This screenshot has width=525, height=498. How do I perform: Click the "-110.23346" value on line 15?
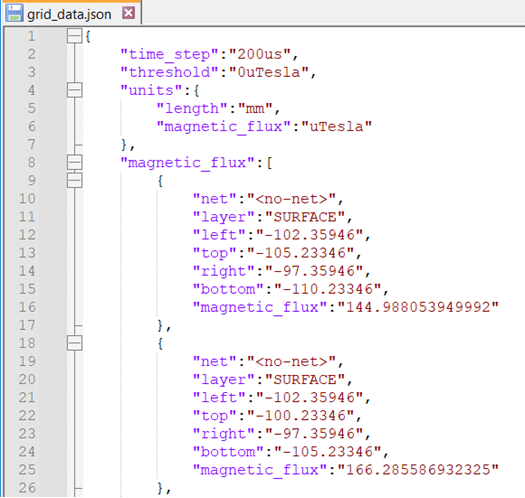327,289
